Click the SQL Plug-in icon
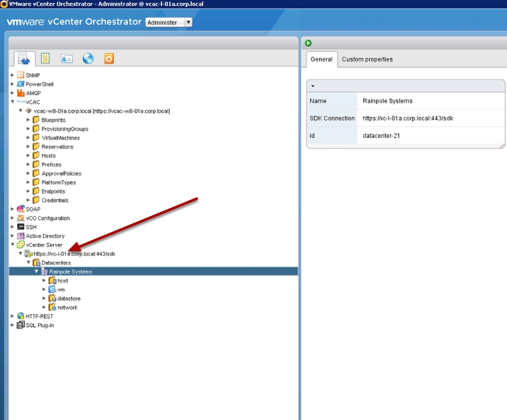 [20, 325]
